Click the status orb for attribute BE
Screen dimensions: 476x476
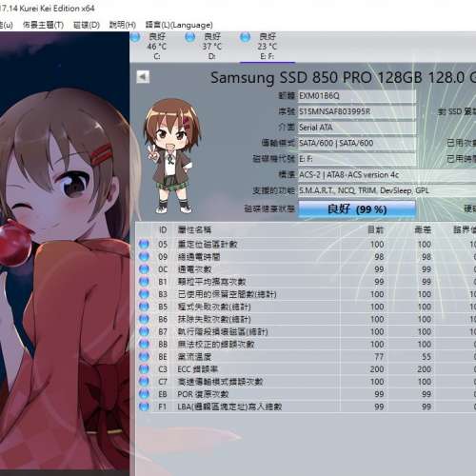pos(144,356)
